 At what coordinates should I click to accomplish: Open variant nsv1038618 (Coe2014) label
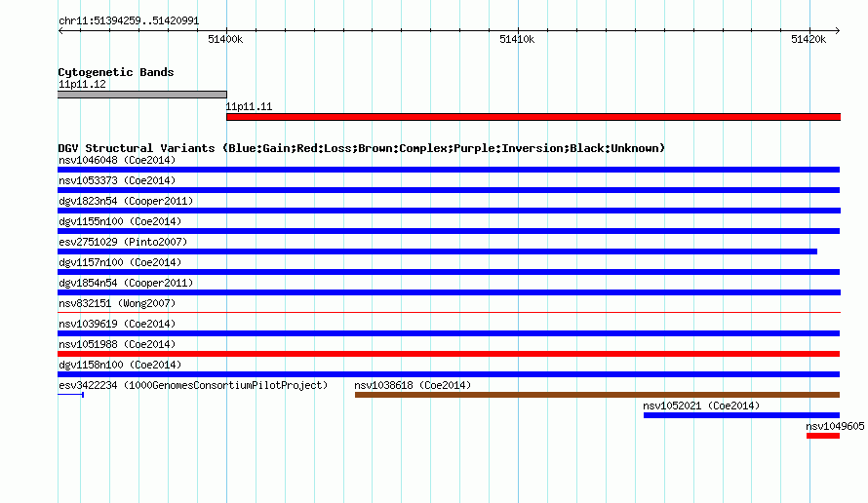pyautogui.click(x=413, y=385)
